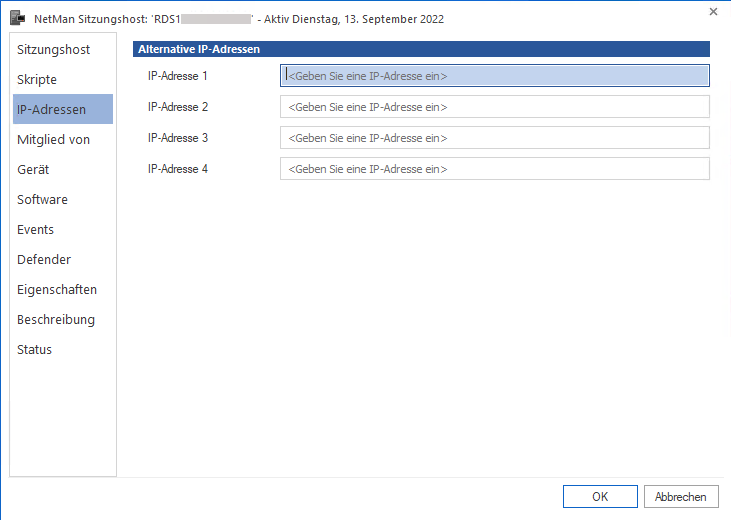Open the Beschreibung page
The width and height of the screenshot is (731, 520).
(x=56, y=319)
